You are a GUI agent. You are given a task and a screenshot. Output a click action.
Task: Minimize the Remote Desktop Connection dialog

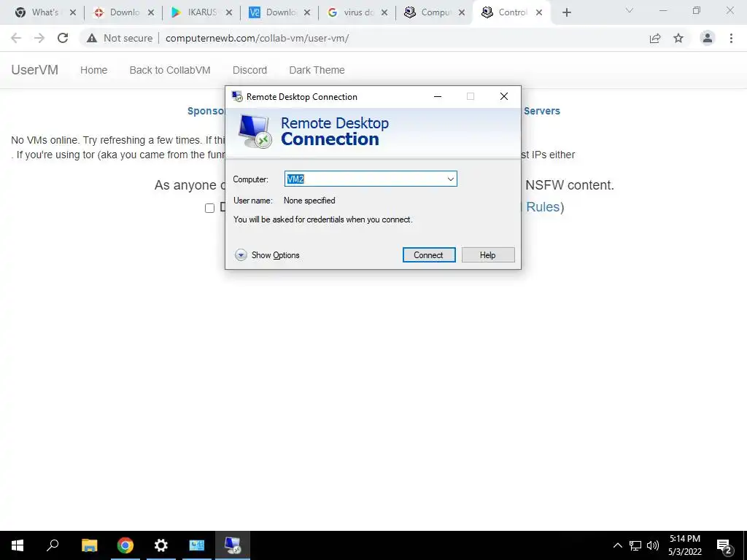point(438,97)
